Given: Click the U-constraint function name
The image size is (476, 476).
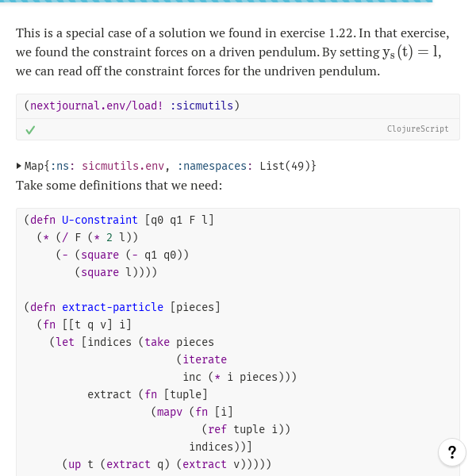Looking at the screenshot, I should [x=100, y=220].
